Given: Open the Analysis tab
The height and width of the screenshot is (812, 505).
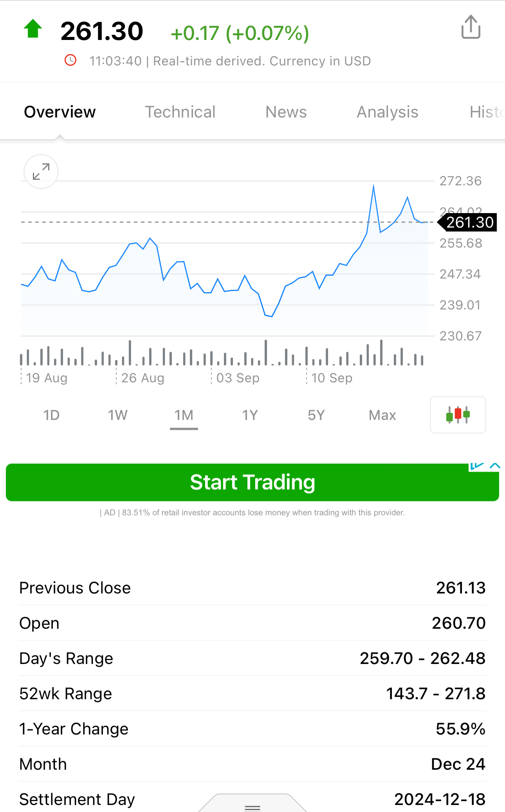Looking at the screenshot, I should coord(387,112).
